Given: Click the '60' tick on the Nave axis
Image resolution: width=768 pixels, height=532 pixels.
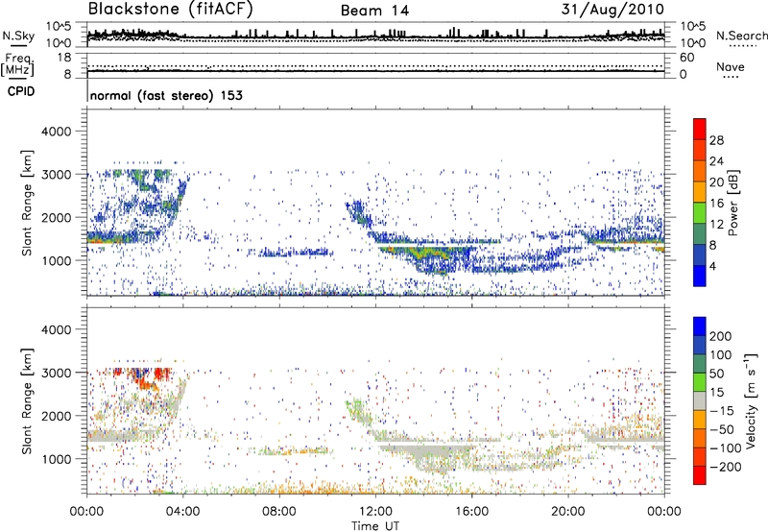Looking at the screenshot, I should [686, 58].
